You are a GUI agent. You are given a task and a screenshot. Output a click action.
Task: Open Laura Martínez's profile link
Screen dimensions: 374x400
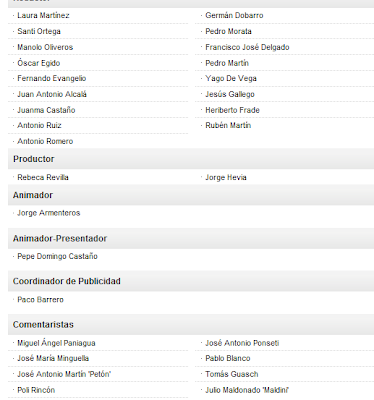pyautogui.click(x=43, y=15)
